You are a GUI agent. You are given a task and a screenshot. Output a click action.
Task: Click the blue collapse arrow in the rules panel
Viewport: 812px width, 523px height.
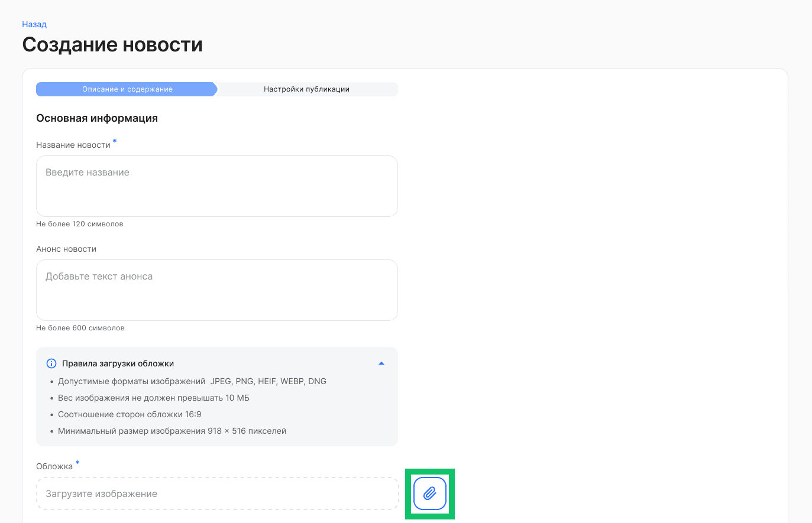(x=381, y=362)
